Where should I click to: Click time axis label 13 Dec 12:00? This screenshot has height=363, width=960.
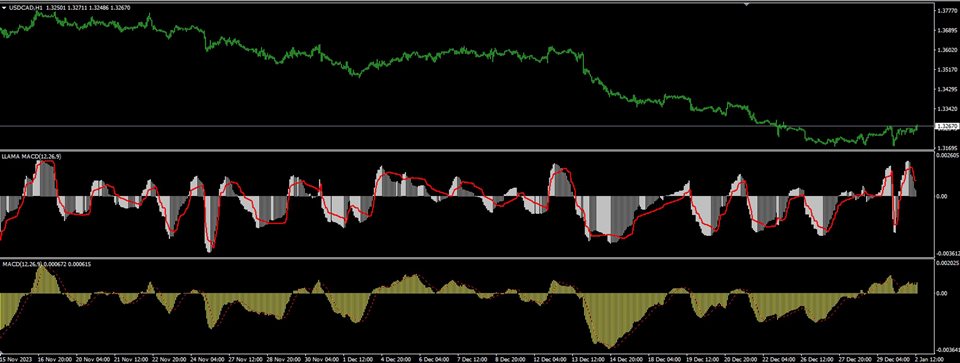[589, 359]
